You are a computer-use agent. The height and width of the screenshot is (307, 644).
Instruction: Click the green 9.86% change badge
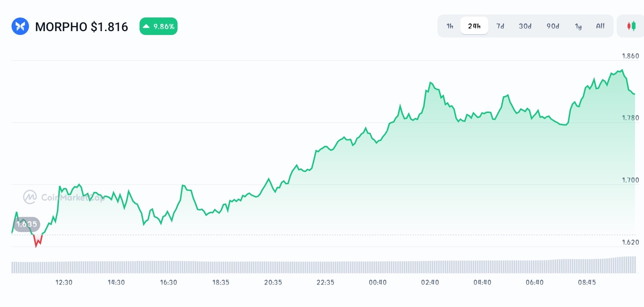158,26
